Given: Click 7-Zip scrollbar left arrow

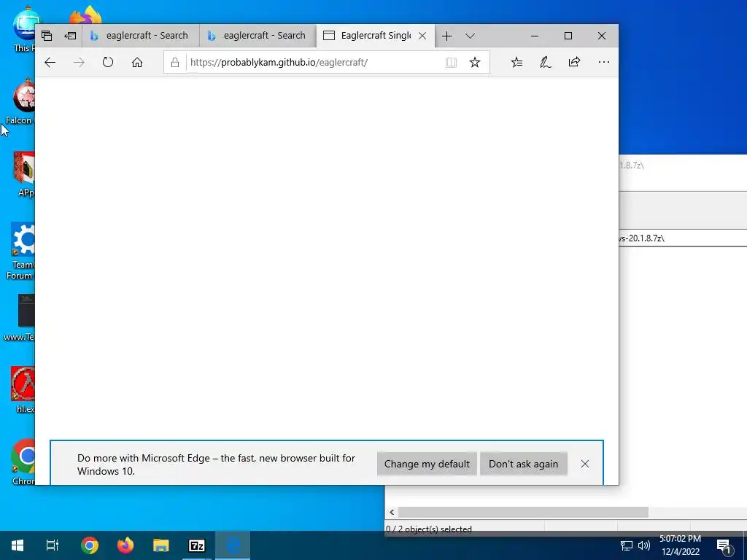Looking at the screenshot, I should [x=392, y=513].
